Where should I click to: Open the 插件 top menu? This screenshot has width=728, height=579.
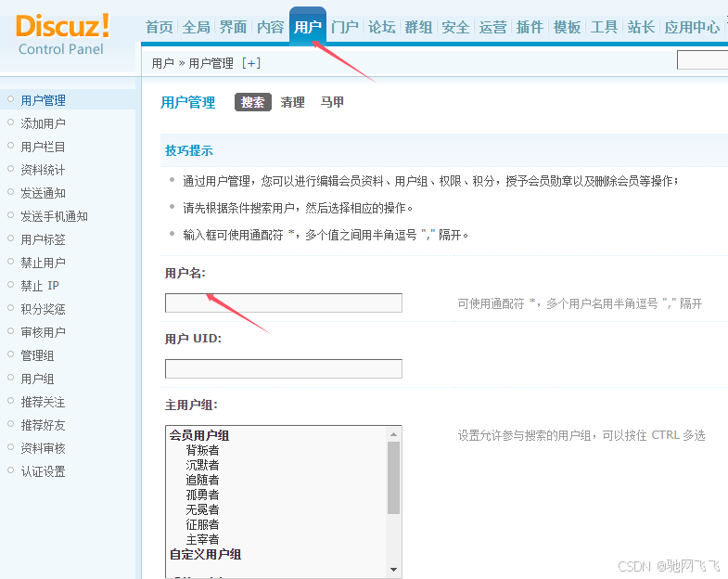click(530, 27)
